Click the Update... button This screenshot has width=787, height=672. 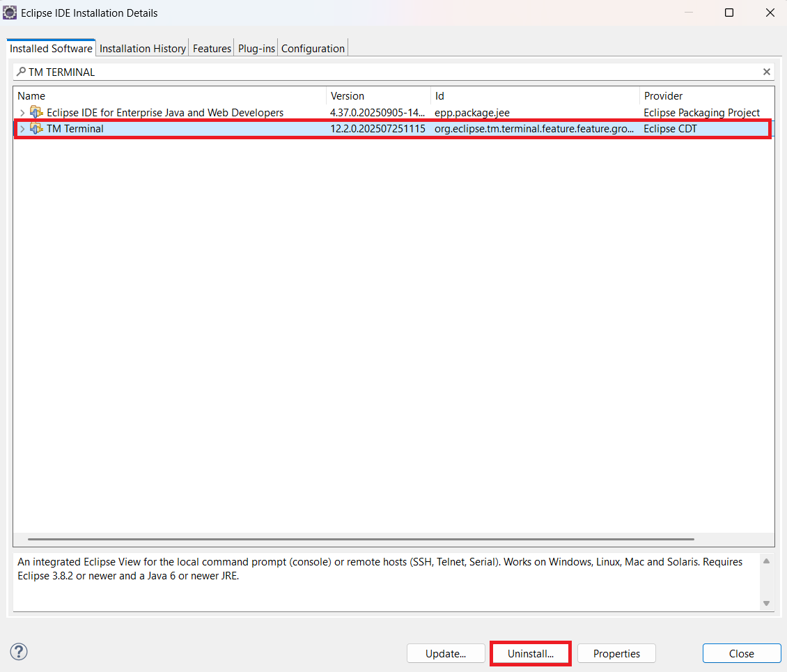tap(446, 653)
